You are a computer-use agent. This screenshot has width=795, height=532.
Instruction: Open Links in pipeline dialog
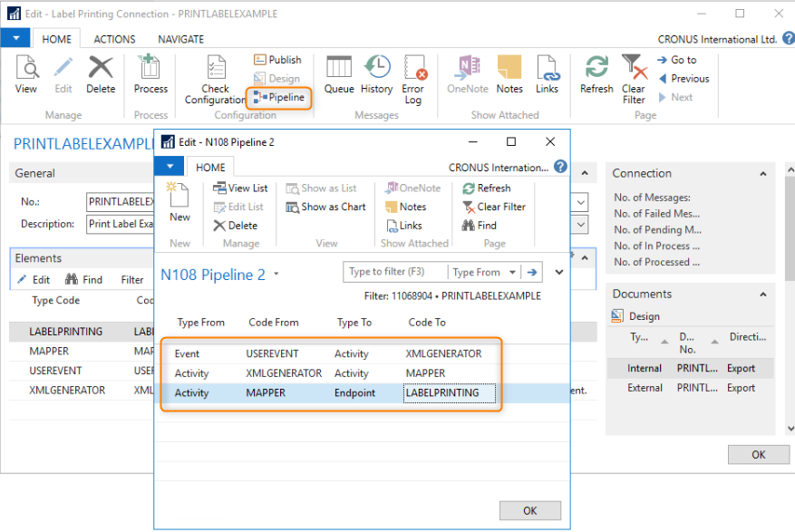pos(404,226)
